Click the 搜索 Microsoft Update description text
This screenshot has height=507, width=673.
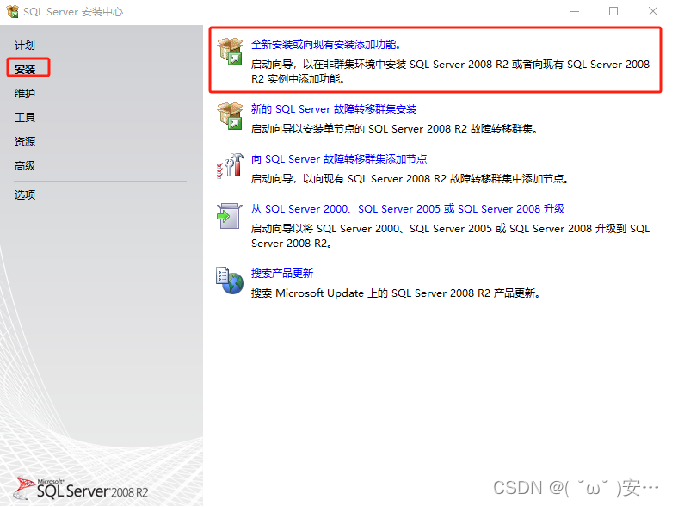[x=395, y=293]
